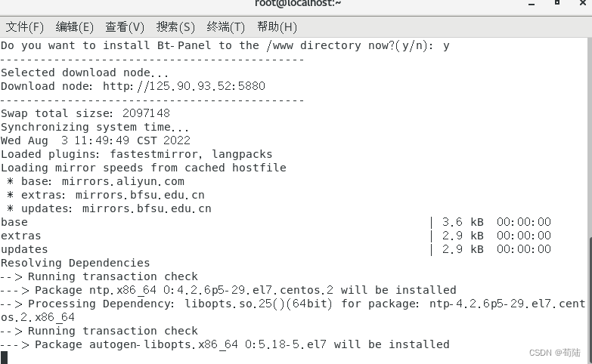Image resolution: width=592 pixels, height=364 pixels.
Task: Click the 'updates: mirrors.bfsu.edu.cn' line
Action: click(x=109, y=208)
